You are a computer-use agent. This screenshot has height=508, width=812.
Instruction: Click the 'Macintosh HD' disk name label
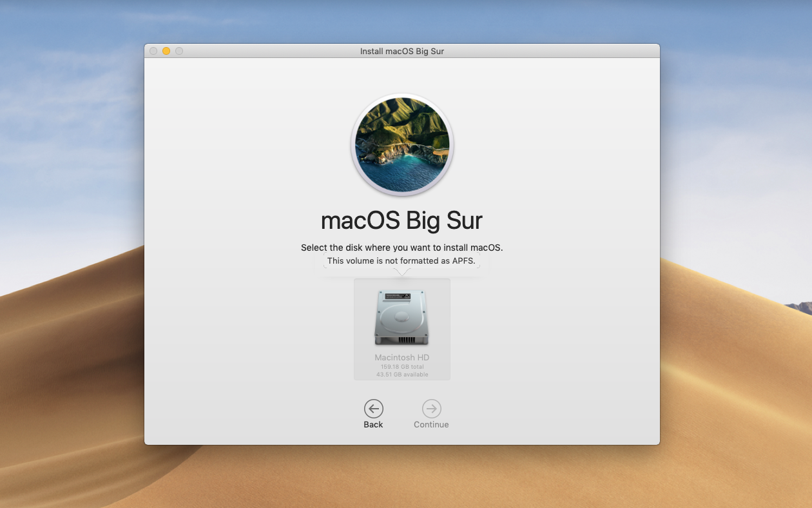402,357
